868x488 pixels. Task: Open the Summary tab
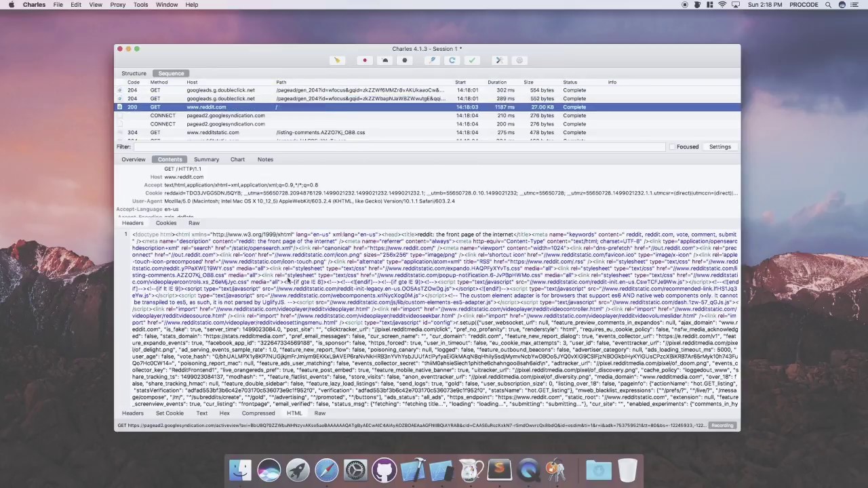pyautogui.click(x=206, y=159)
